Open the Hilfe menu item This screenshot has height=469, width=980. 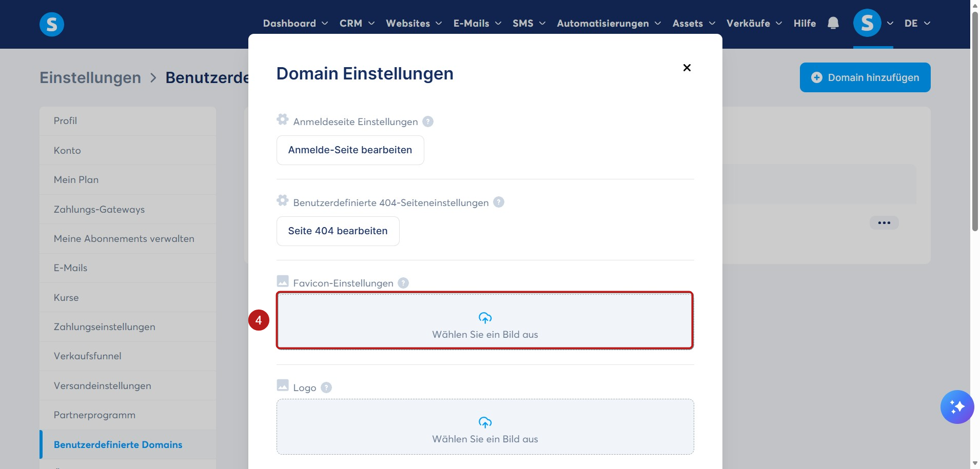pos(805,23)
